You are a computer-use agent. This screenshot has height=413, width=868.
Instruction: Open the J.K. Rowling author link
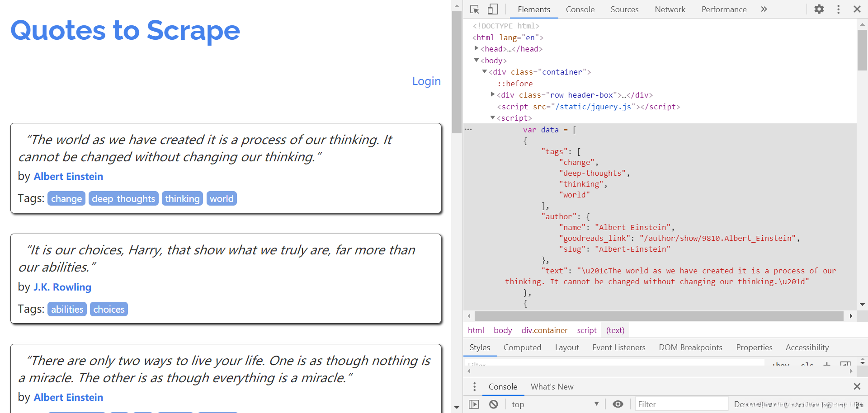click(x=62, y=287)
